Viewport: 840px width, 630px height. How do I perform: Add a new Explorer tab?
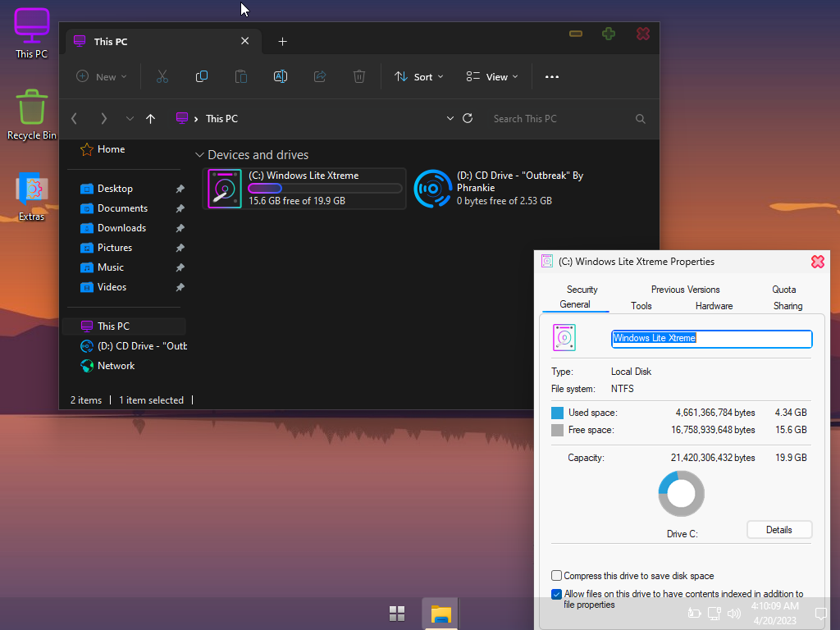282,41
